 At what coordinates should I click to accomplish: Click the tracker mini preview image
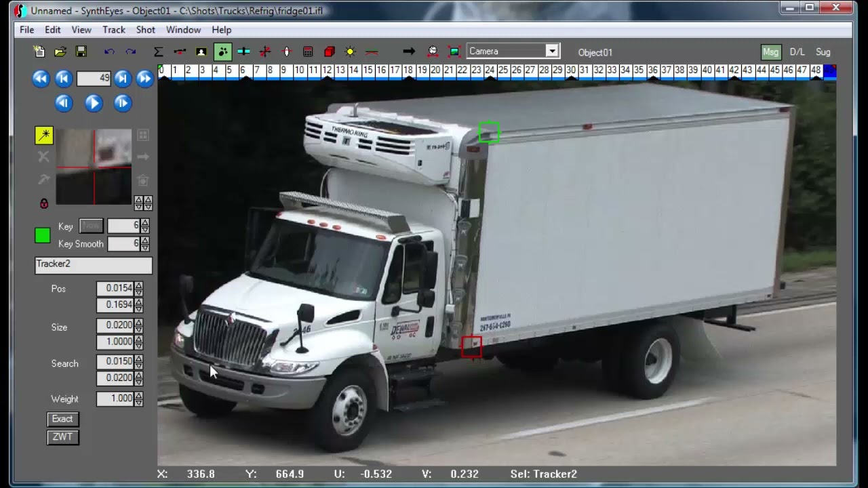point(94,167)
